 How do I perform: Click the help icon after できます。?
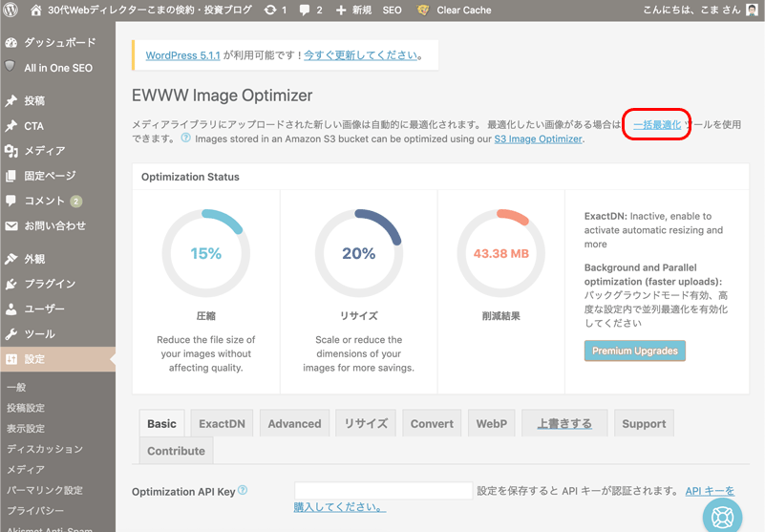185,138
